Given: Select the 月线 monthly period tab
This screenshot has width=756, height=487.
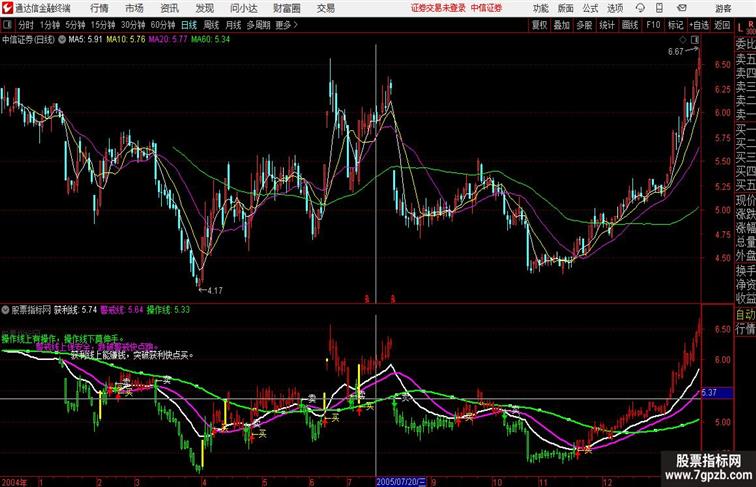Looking at the screenshot, I should click(233, 25).
